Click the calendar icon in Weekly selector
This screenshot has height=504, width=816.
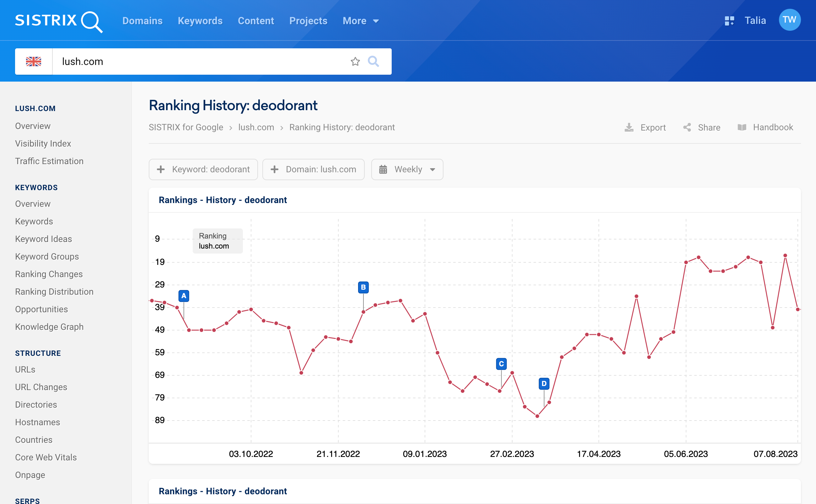coord(383,169)
